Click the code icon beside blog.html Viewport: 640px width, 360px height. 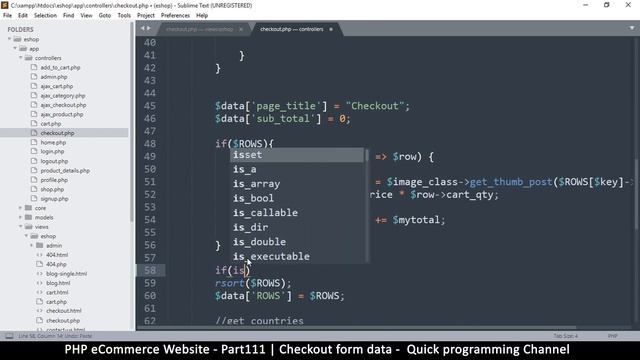click(40, 283)
